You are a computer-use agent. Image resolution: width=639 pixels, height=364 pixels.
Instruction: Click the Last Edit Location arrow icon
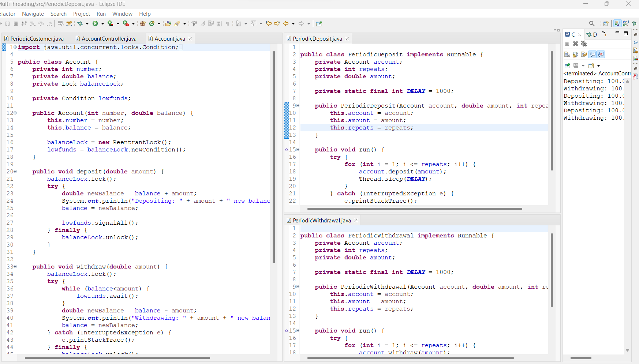269,23
